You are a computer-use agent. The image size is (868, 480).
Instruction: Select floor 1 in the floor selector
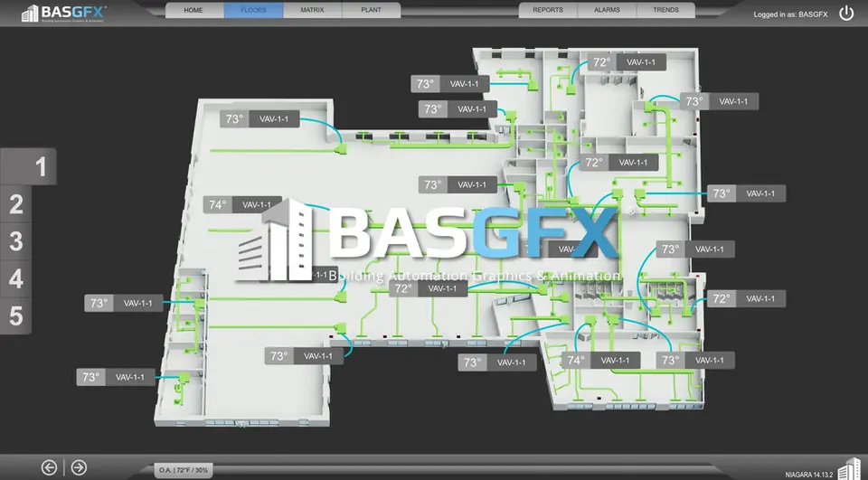(x=28, y=166)
